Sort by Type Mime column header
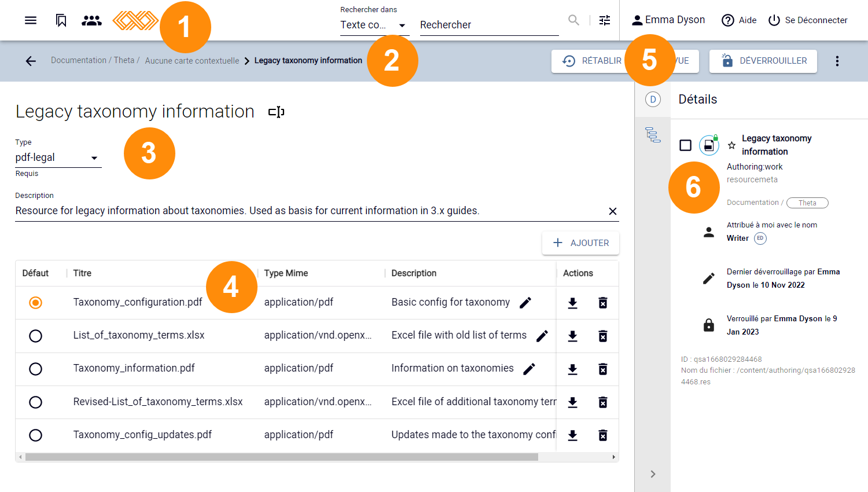This screenshot has height=492, width=868. pos(286,273)
